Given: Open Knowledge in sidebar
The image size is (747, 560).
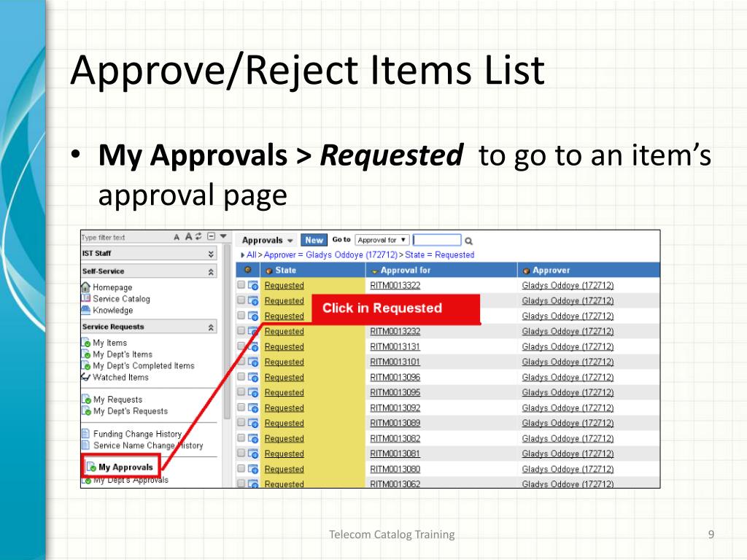Looking at the screenshot, I should coord(113,311).
